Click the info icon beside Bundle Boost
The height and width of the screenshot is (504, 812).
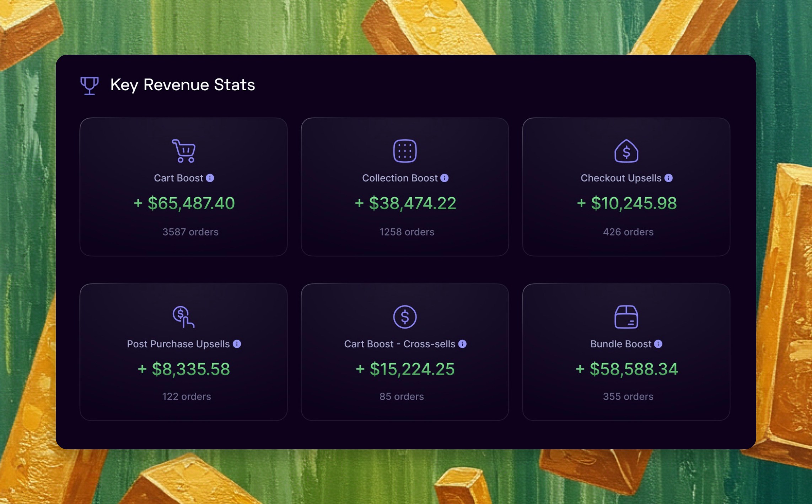[658, 344]
